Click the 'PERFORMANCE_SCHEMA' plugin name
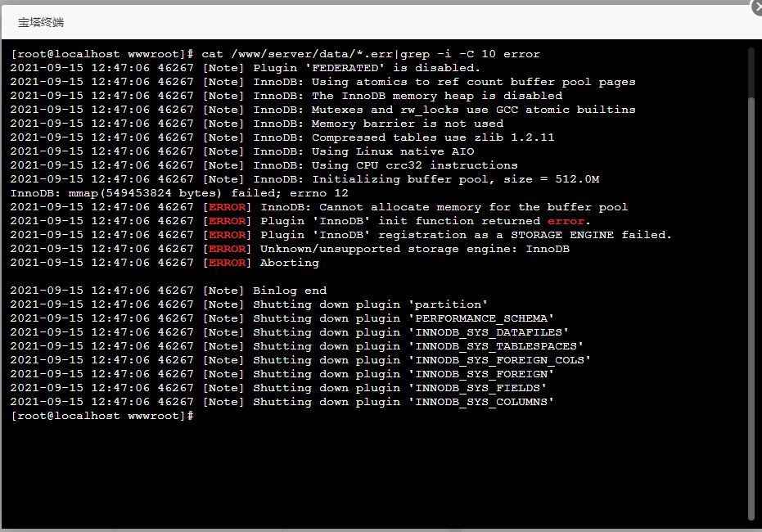The height and width of the screenshot is (532, 762). point(481,318)
